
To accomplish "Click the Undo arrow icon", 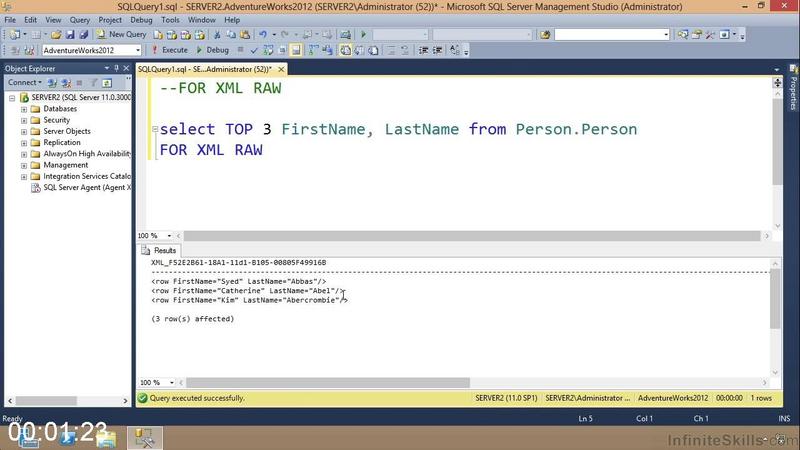I will (x=263, y=35).
